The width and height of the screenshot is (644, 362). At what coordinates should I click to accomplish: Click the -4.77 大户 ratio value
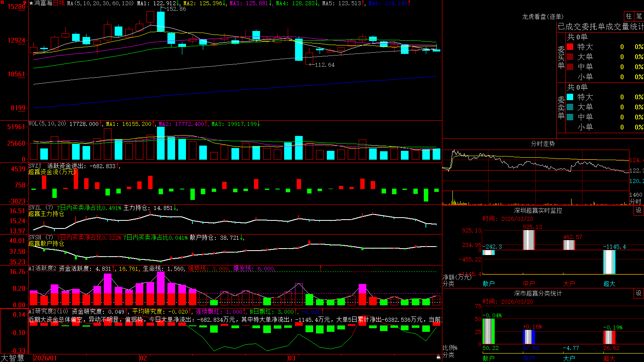point(571,348)
